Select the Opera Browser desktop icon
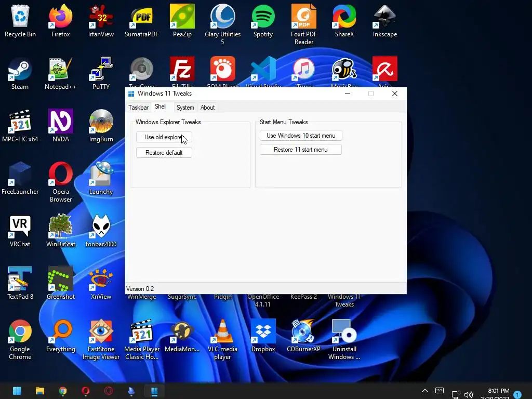The height and width of the screenshot is (399, 532). tap(60, 182)
